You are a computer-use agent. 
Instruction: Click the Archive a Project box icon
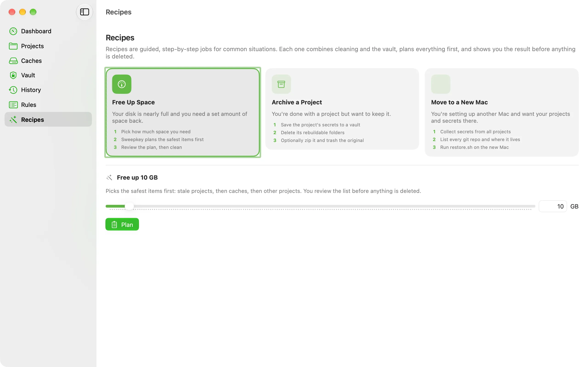pyautogui.click(x=281, y=84)
